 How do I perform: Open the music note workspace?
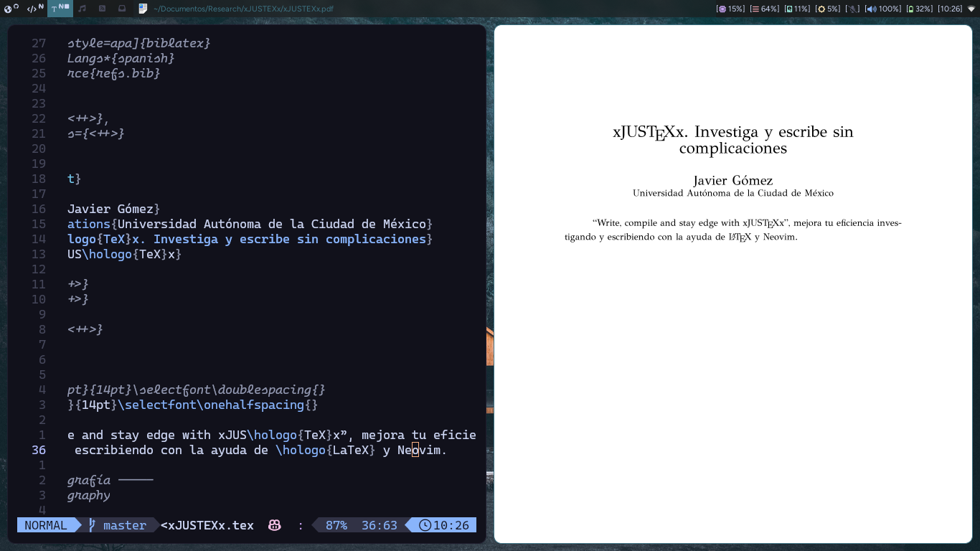(83, 9)
